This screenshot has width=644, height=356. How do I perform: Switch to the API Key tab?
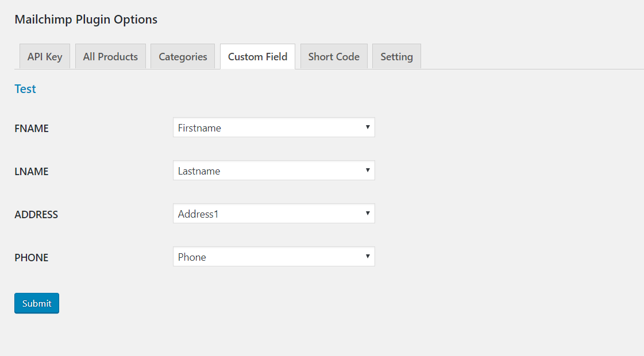[45, 56]
